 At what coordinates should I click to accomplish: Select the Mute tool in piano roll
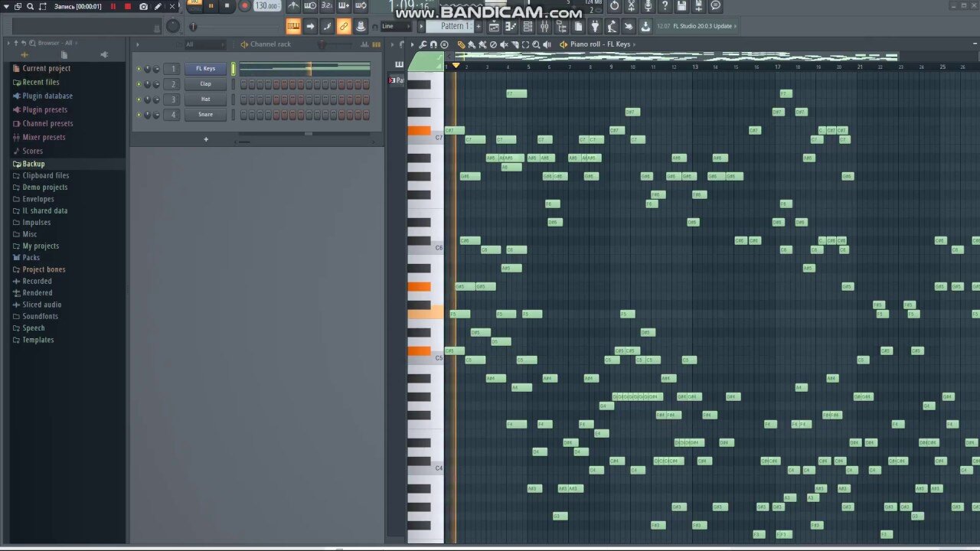pos(504,44)
